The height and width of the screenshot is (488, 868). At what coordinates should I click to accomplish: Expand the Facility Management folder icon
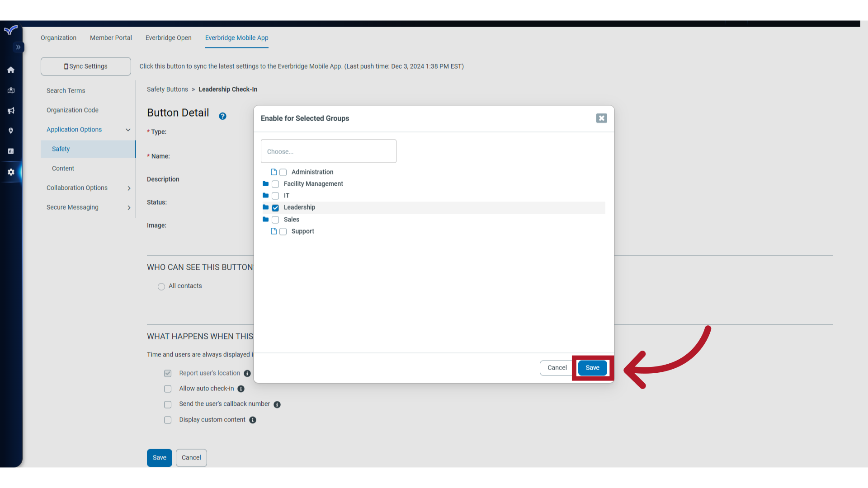[x=266, y=183]
